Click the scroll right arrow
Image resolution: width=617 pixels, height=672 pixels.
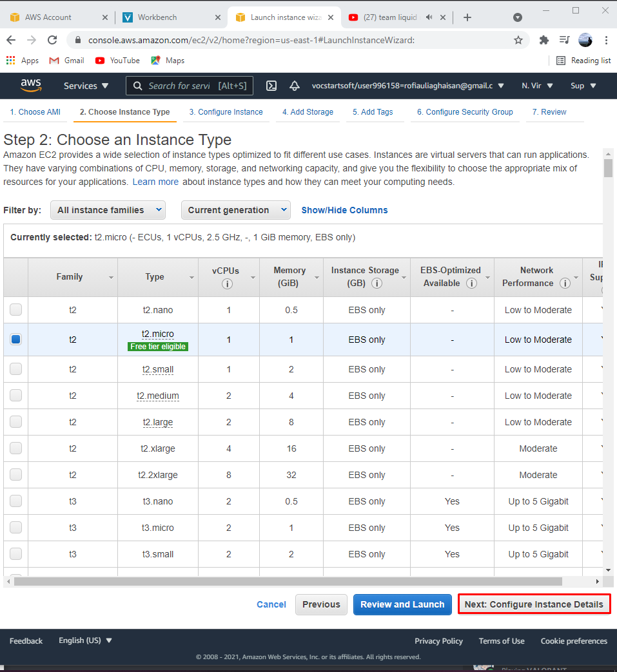(x=598, y=582)
